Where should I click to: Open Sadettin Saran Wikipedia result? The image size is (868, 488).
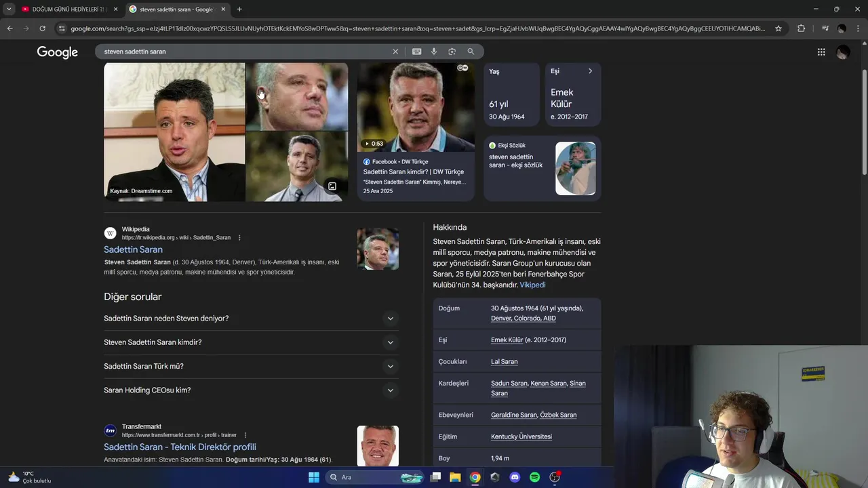click(x=133, y=249)
